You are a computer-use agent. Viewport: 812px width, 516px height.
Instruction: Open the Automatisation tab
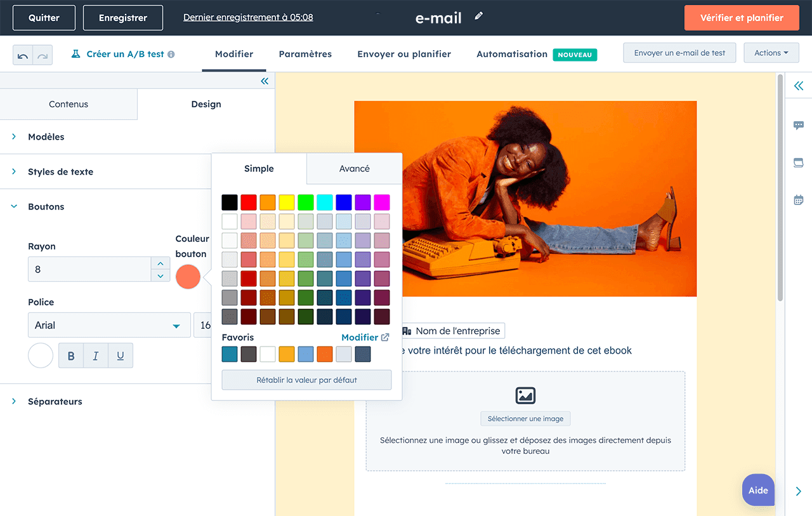point(511,54)
